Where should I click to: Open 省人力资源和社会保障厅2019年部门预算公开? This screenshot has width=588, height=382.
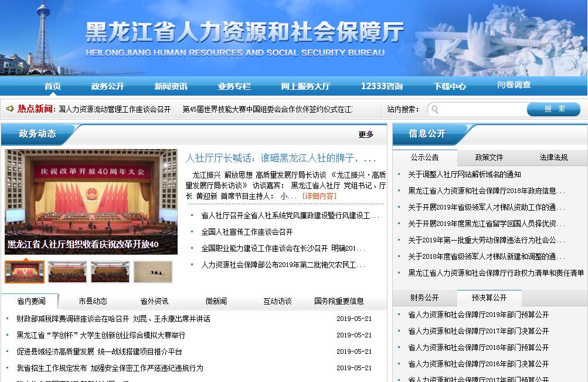[478, 315]
